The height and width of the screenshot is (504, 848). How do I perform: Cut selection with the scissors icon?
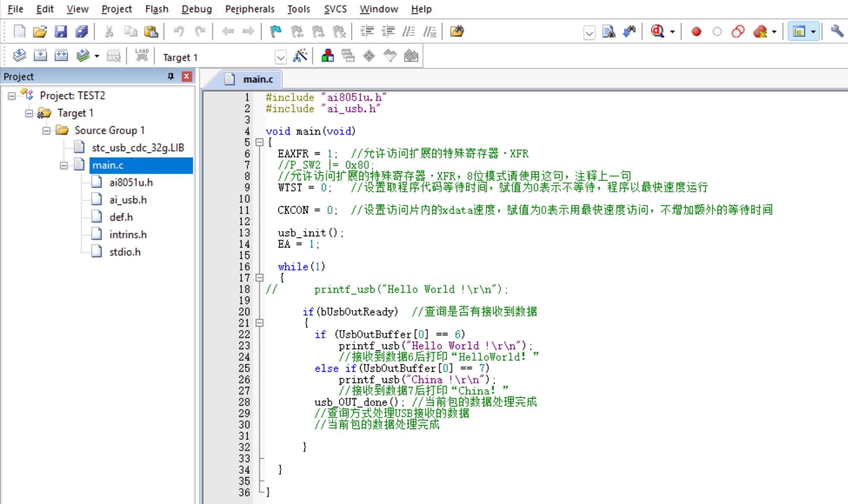(109, 31)
